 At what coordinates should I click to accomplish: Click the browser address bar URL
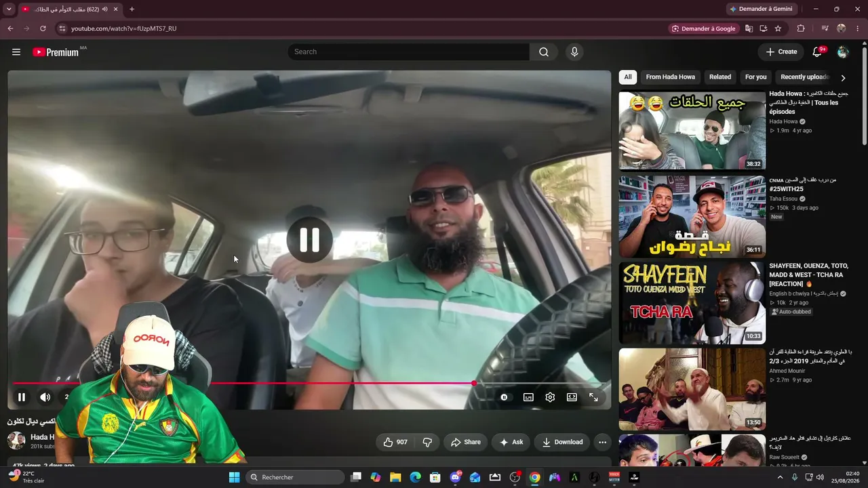tap(123, 28)
